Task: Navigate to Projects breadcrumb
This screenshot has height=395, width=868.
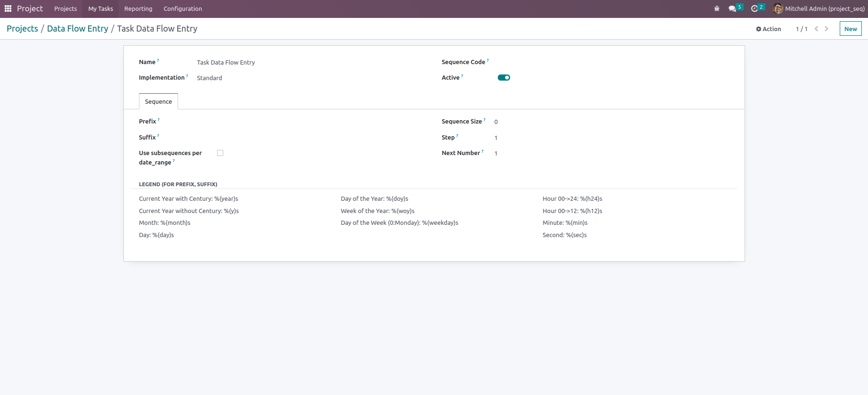Action: [22, 28]
